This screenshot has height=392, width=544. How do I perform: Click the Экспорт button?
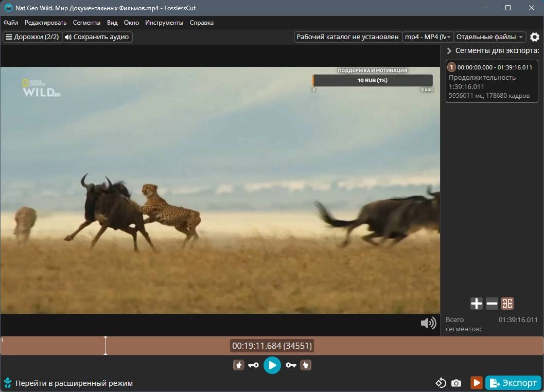pos(513,383)
